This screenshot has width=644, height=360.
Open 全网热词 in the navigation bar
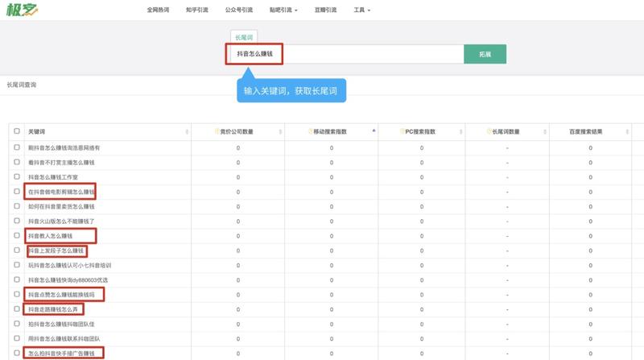coord(159,10)
